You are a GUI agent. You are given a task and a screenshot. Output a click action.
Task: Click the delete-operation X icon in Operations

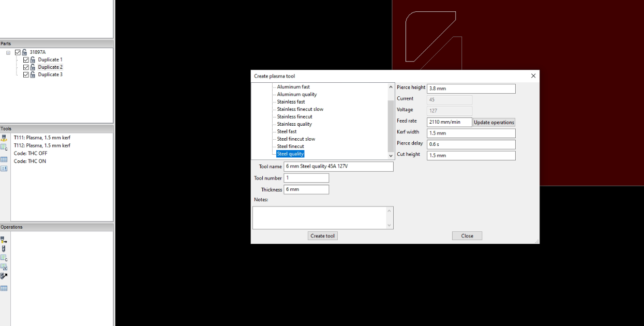[4, 267]
